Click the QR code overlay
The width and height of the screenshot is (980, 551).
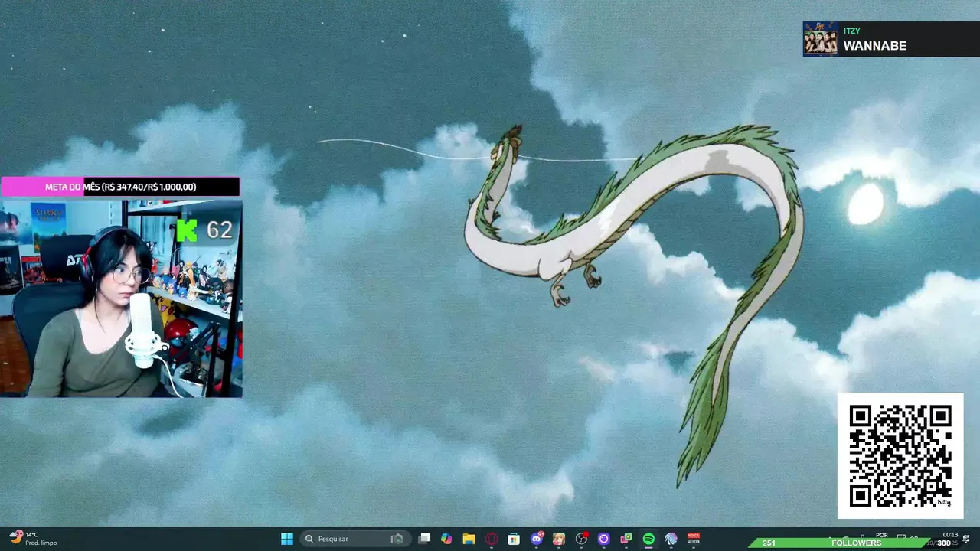pos(900,456)
